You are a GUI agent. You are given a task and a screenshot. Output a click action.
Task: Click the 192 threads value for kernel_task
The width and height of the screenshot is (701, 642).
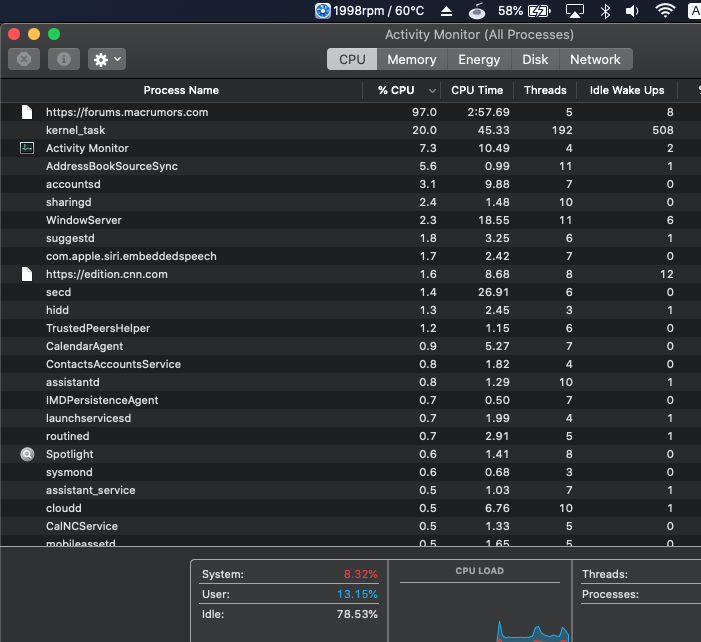tap(562, 130)
